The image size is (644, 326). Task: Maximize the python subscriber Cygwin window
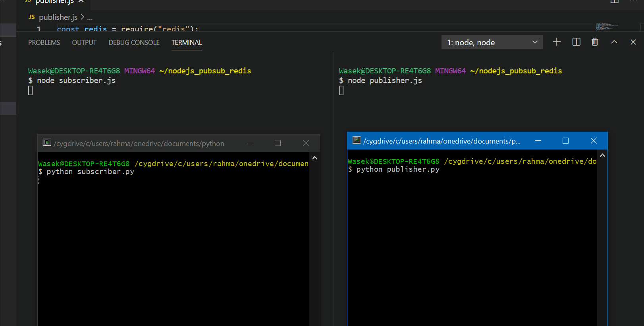coord(278,143)
